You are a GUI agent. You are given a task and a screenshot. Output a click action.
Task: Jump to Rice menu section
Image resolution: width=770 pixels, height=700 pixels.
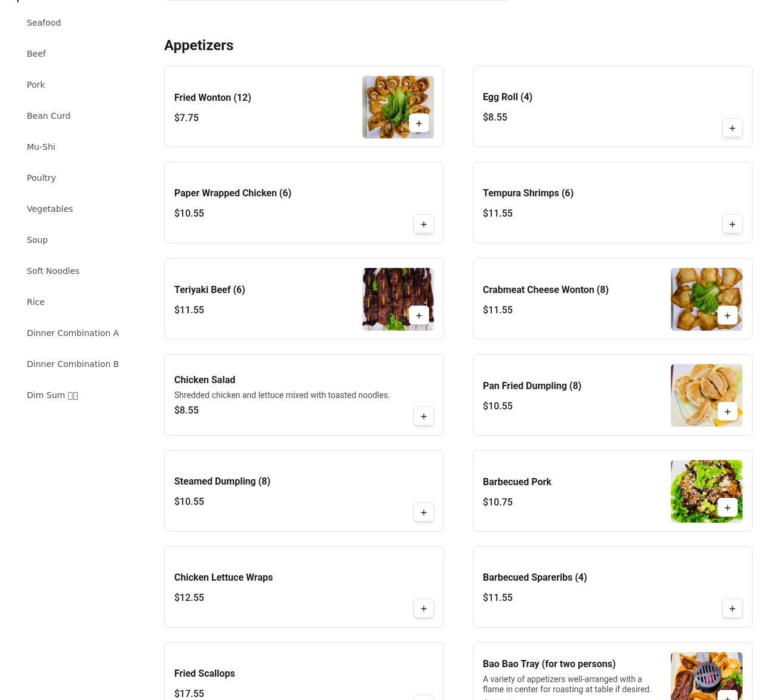pos(36,302)
